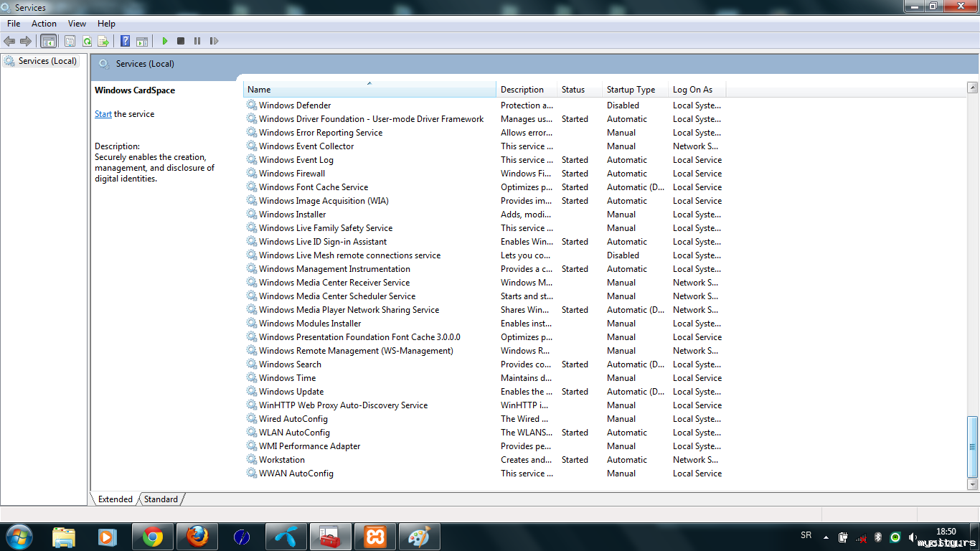Select the Windows Modules Installer service name

tap(310, 324)
